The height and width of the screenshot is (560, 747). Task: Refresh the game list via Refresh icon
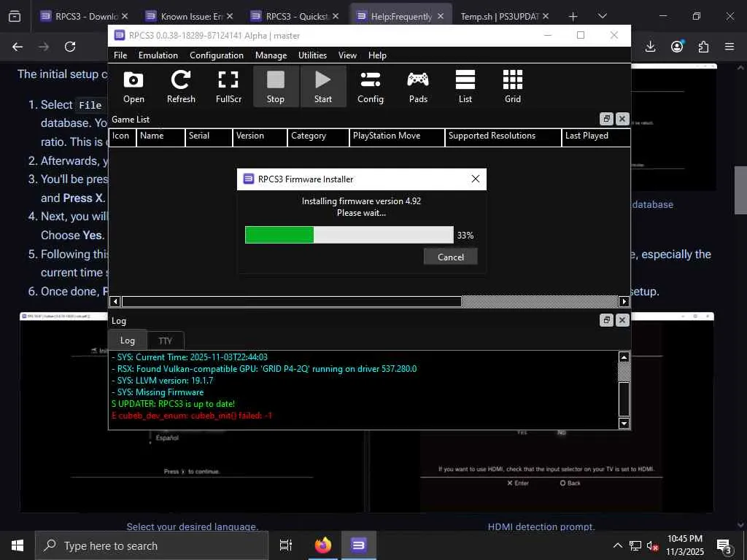point(181,87)
